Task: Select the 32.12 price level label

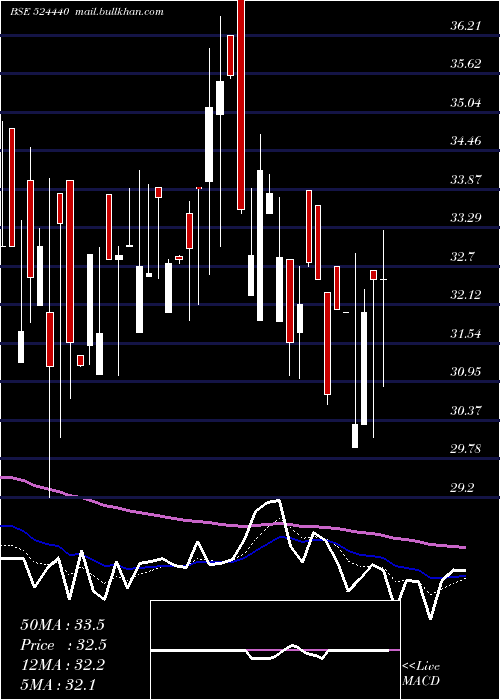Action: point(466,295)
